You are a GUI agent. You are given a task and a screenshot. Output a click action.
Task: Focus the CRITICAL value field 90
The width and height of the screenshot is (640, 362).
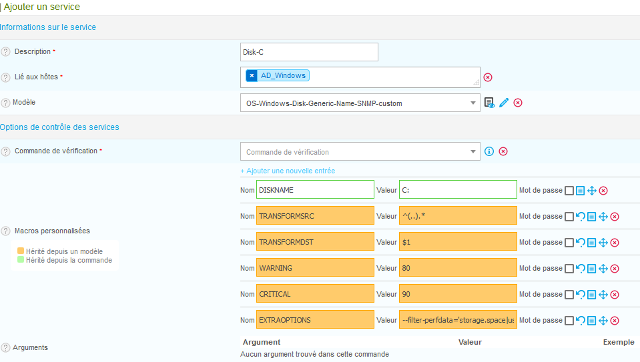pyautogui.click(x=458, y=294)
